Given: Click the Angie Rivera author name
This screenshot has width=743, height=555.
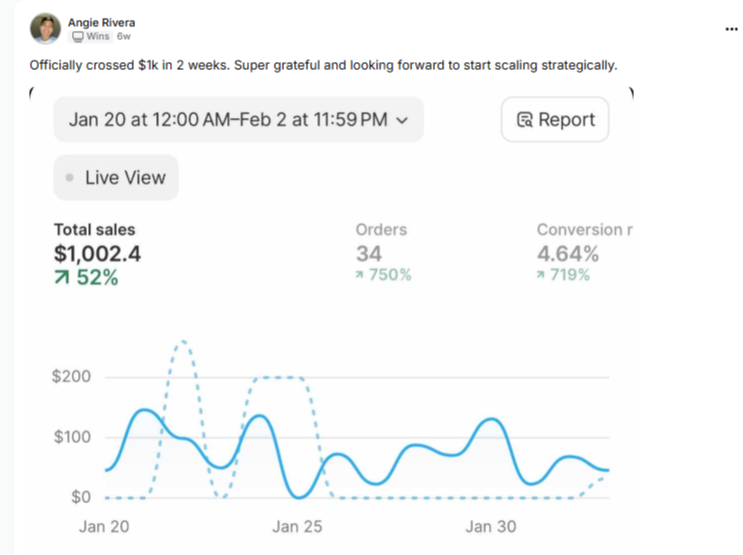Looking at the screenshot, I should (101, 22).
